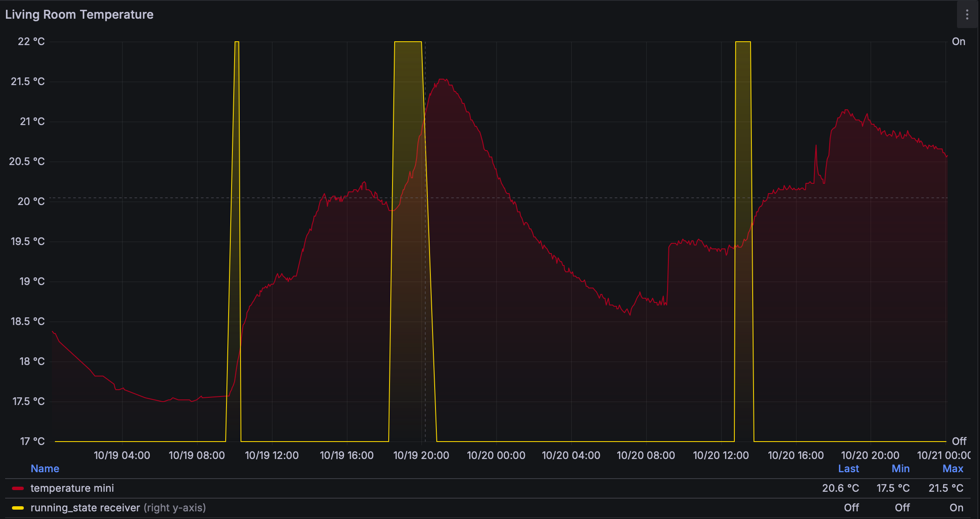Click the yellow running_state receiver color swatch
Screen dimensions: 980x519
pos(18,508)
